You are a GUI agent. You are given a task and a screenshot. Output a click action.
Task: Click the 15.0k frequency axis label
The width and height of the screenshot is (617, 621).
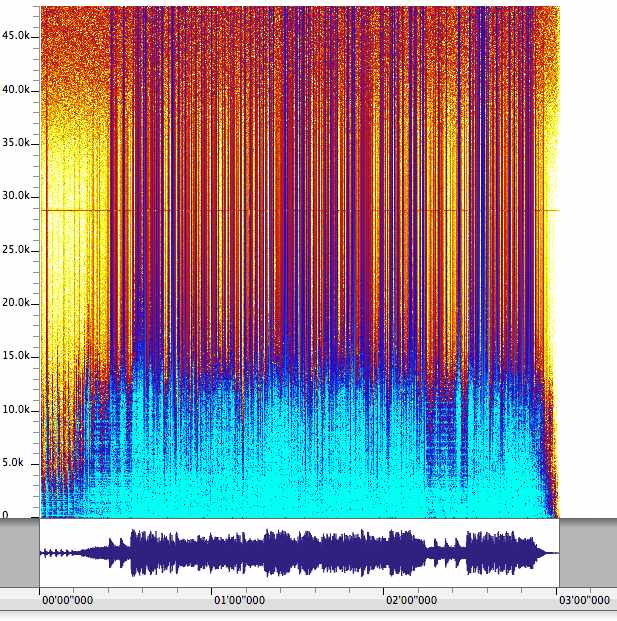pyautogui.click(x=16, y=355)
